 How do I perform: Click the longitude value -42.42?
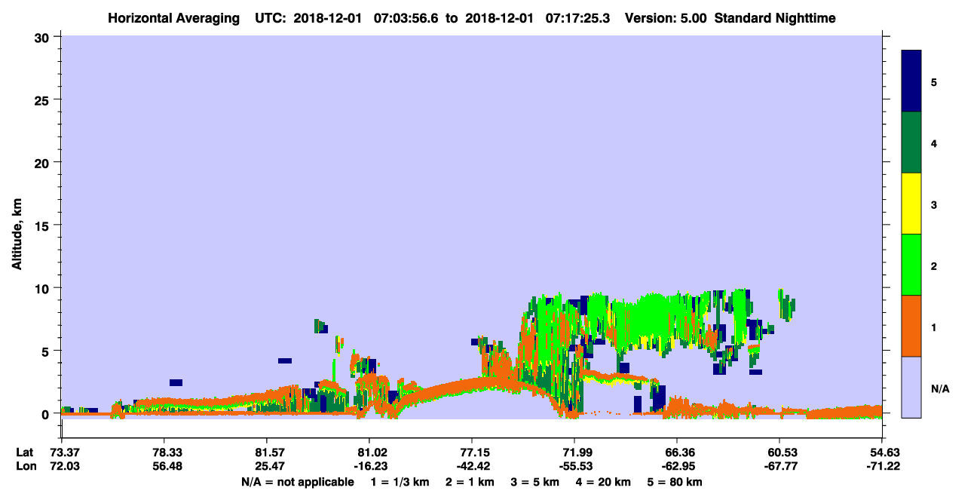[472, 466]
